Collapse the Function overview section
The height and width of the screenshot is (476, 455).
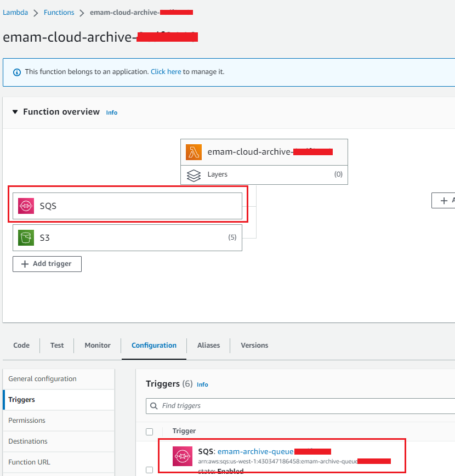(15, 112)
